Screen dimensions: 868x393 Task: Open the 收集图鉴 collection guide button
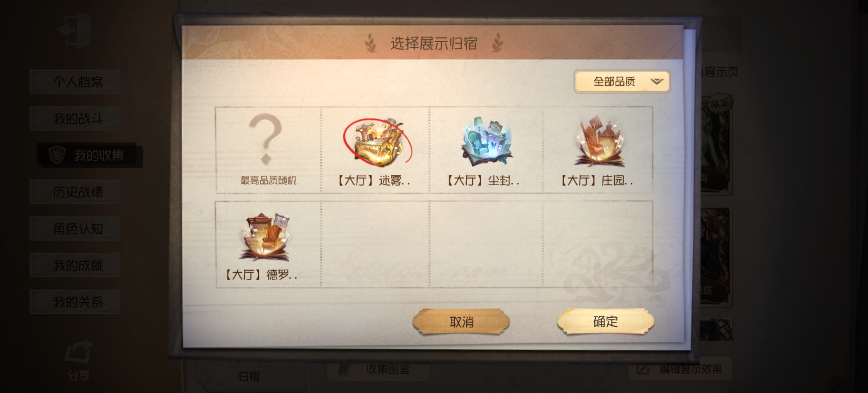pyautogui.click(x=378, y=369)
